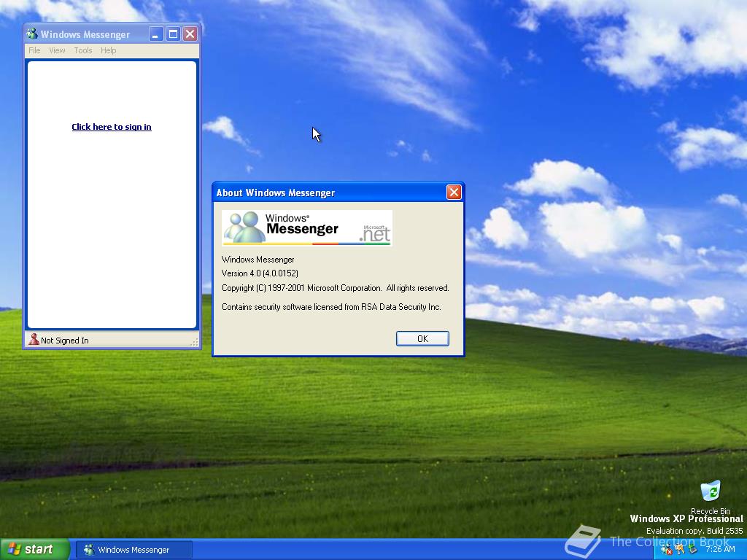Click the Windows Messenger .net logo banner

click(x=307, y=228)
